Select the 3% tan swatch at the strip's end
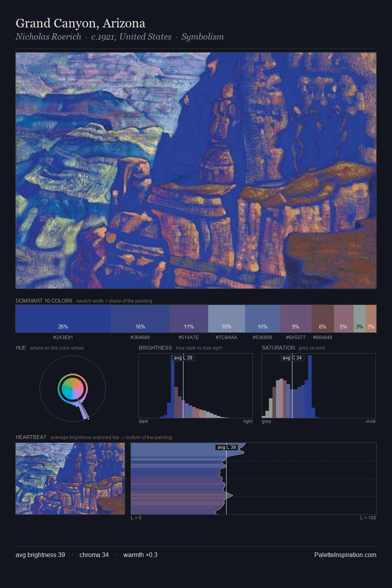The height and width of the screenshot is (588, 392). (371, 319)
